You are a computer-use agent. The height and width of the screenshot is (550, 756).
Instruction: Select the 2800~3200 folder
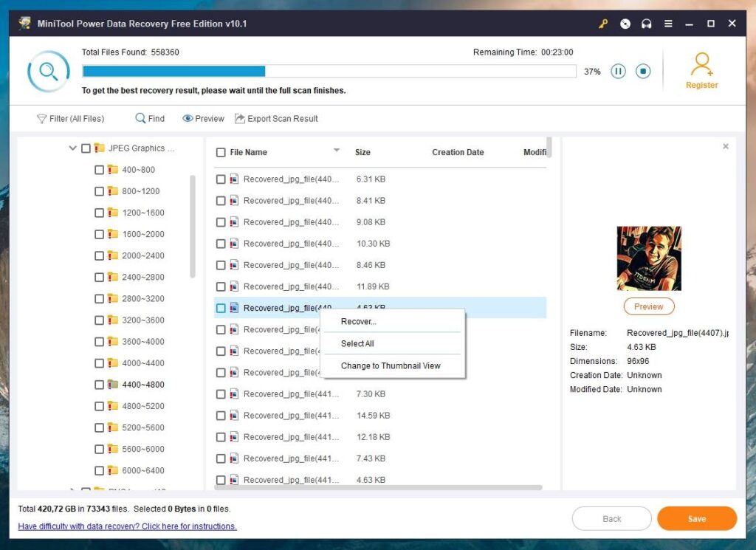[142, 299]
